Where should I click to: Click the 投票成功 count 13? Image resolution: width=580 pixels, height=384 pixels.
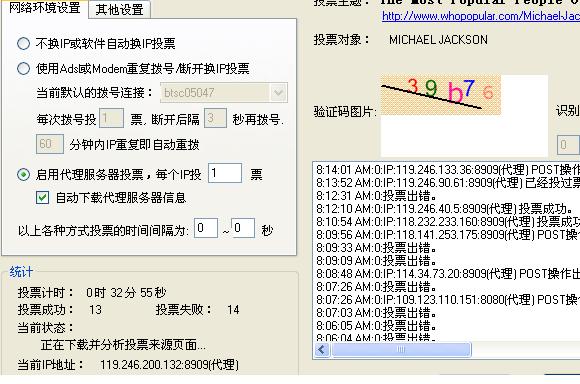[95, 310]
